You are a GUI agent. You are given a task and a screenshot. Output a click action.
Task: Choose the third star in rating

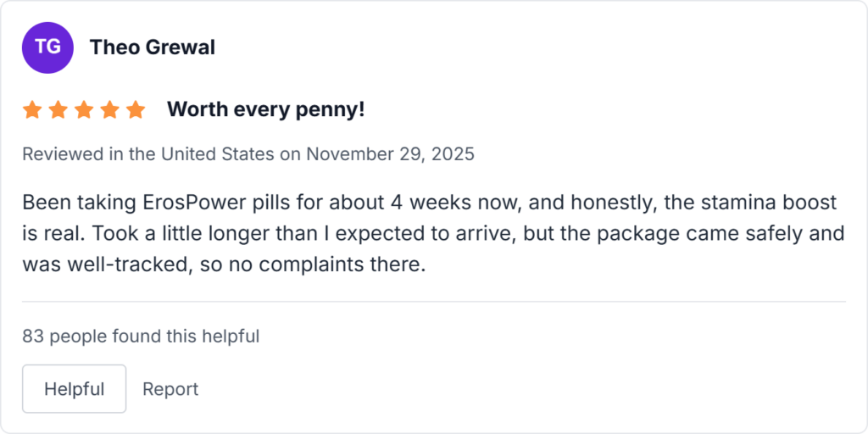pos(84,110)
